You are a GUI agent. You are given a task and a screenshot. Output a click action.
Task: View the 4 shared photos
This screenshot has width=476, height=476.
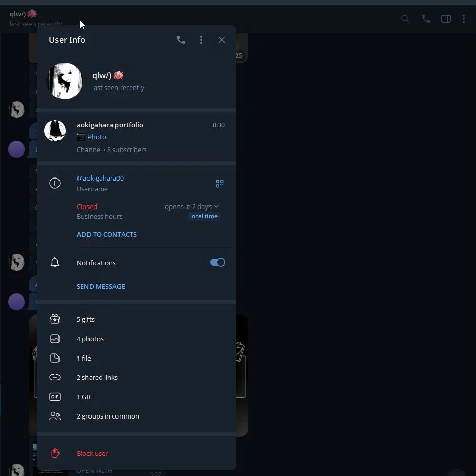136,339
